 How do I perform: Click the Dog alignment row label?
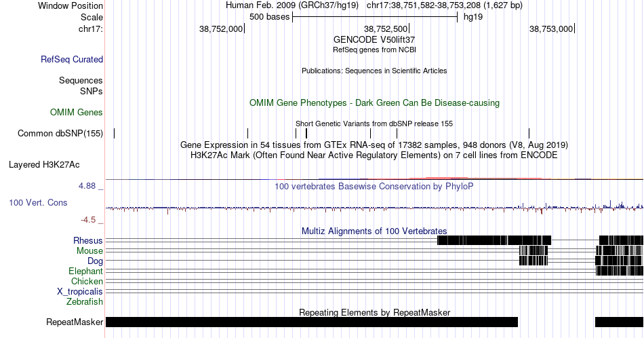point(96,261)
